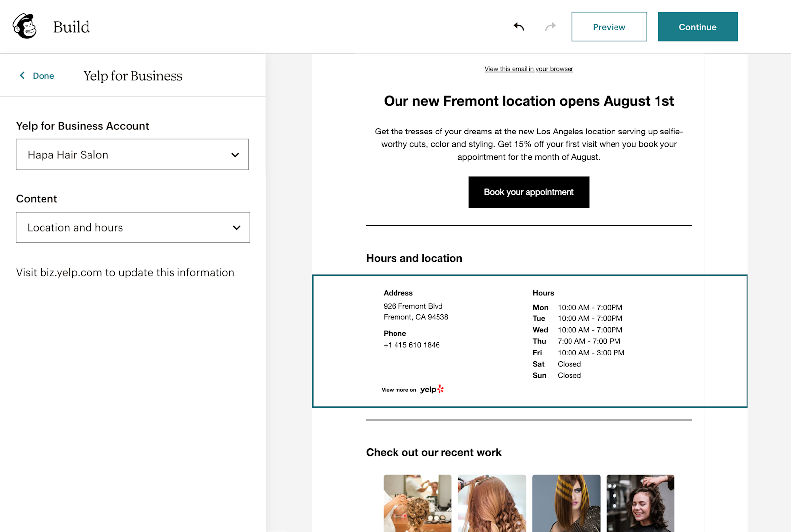791x532 pixels.
Task: Select the curly red hair thumbnail
Action: coord(492,503)
